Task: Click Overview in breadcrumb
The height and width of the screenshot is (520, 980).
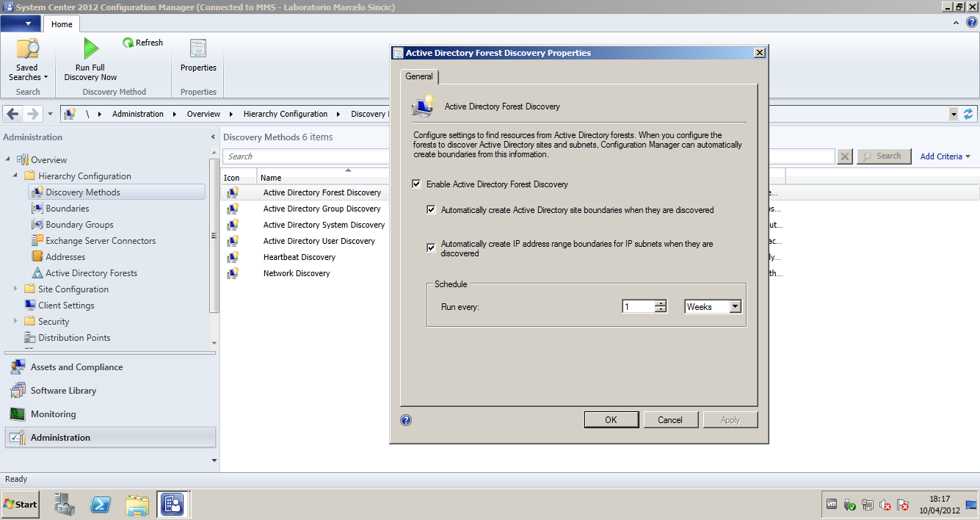Action: [x=203, y=114]
